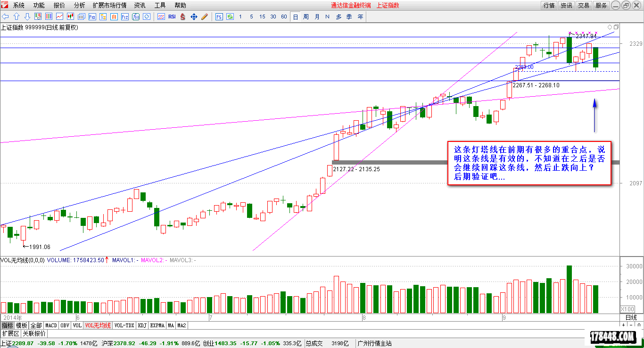Open the 工具 menu
This screenshot has height=348, width=644.
(160, 5)
